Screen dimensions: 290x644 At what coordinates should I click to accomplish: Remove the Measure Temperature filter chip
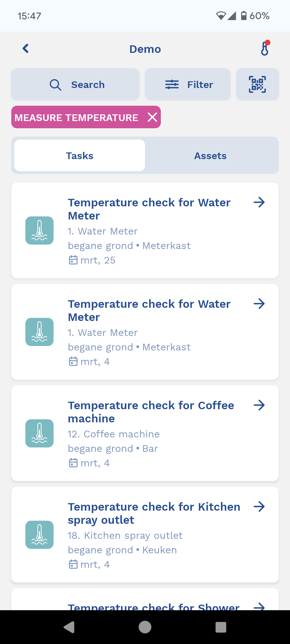pyautogui.click(x=152, y=117)
